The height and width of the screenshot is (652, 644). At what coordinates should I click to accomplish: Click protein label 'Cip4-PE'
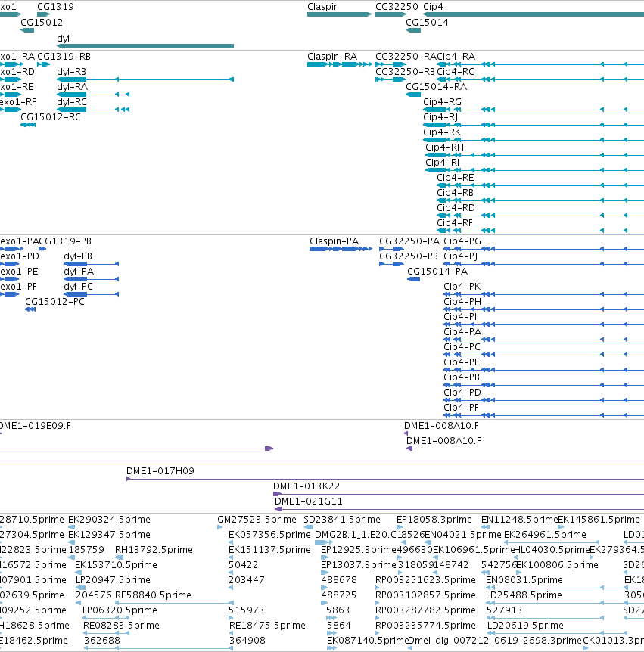click(x=462, y=362)
